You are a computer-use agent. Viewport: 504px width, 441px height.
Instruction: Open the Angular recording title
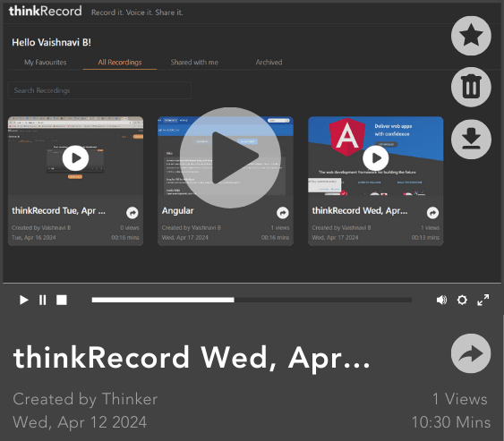click(x=178, y=211)
